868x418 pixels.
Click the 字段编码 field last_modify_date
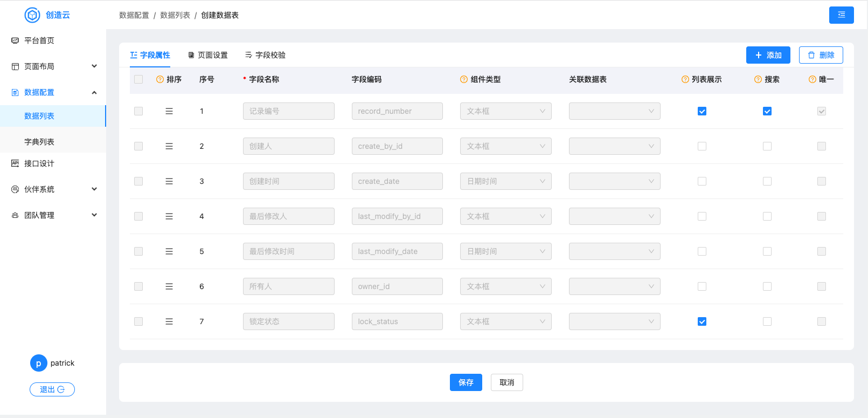pyautogui.click(x=397, y=251)
